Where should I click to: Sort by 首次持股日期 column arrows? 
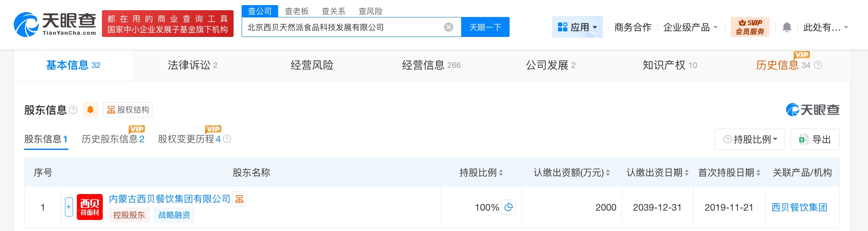click(x=758, y=173)
